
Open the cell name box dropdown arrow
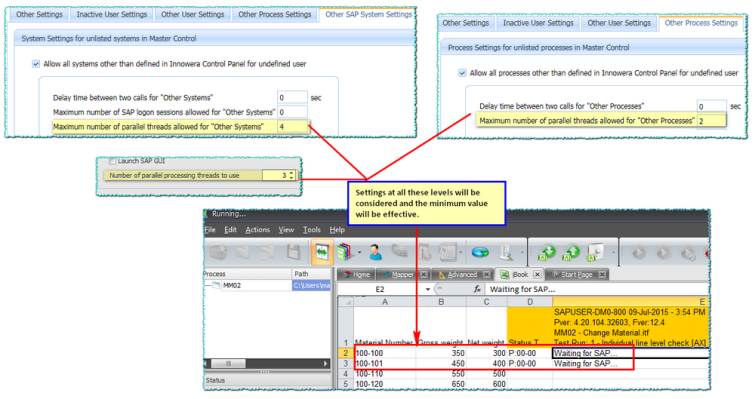(x=428, y=289)
